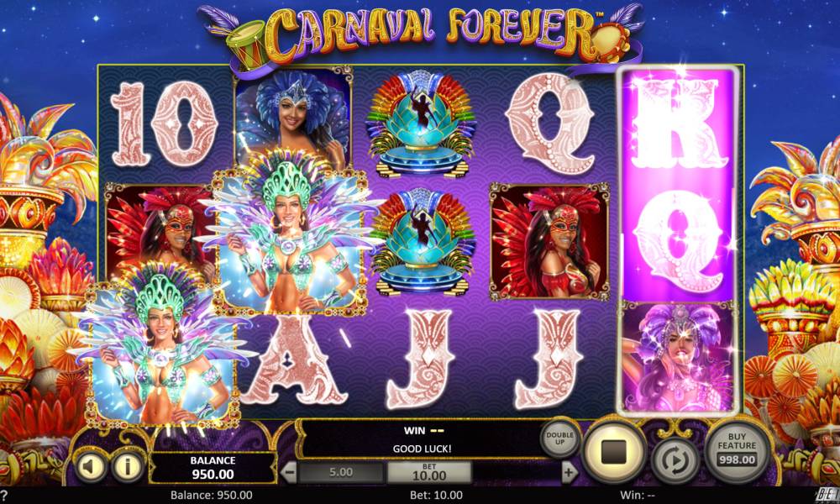Stop the spinning reels
Screen dimensions: 840x504
(x=614, y=452)
